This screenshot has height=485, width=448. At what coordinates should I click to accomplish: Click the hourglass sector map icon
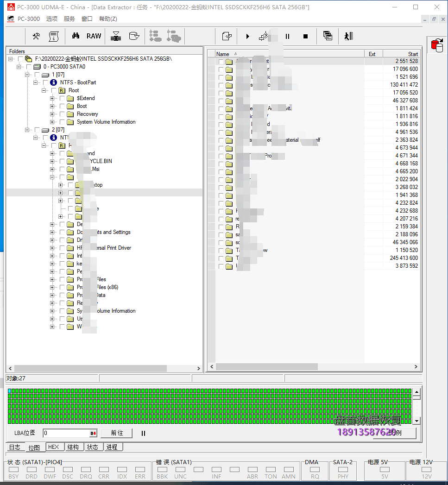click(116, 36)
